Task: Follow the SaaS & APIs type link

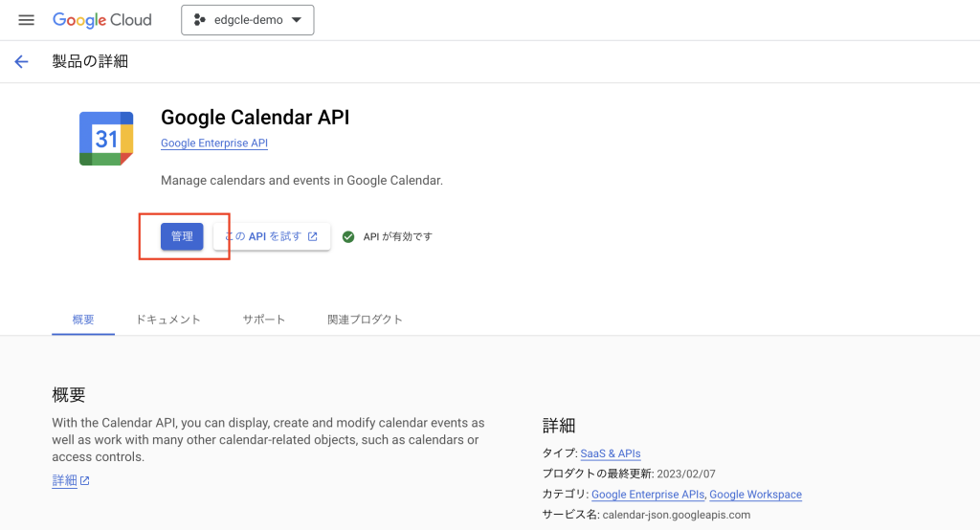Action: [611, 453]
